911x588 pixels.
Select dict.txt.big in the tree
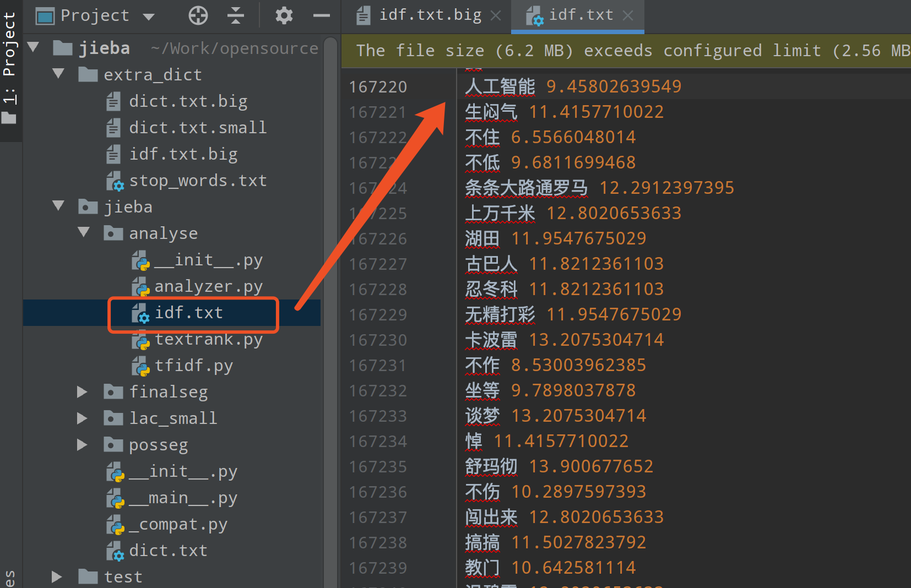[188, 101]
